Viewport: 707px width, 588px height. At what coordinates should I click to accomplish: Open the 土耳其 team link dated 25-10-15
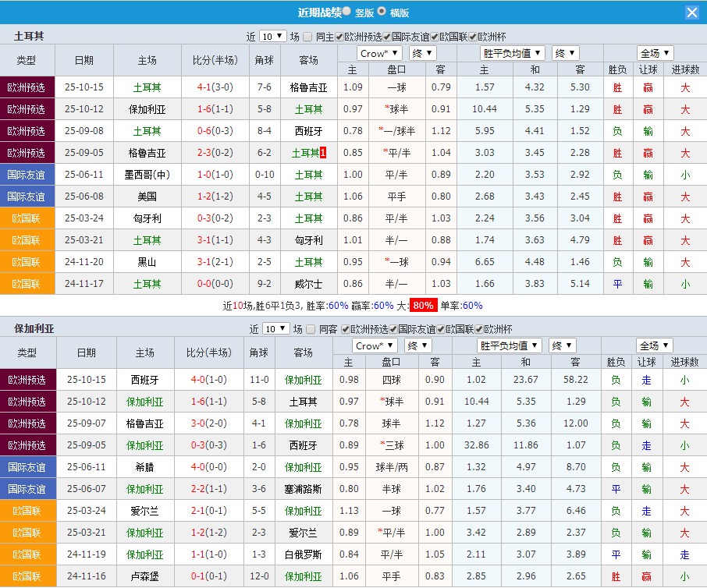coord(147,88)
